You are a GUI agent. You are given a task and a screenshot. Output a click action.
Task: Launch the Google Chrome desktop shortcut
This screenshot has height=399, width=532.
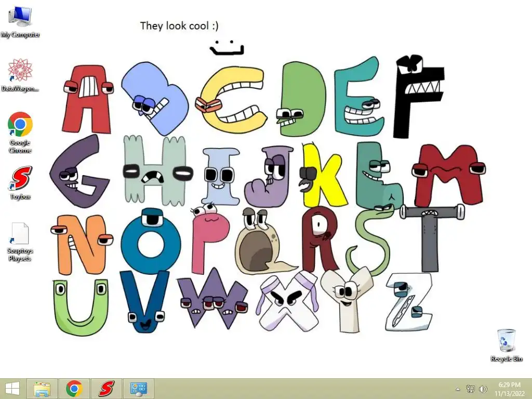(x=20, y=132)
